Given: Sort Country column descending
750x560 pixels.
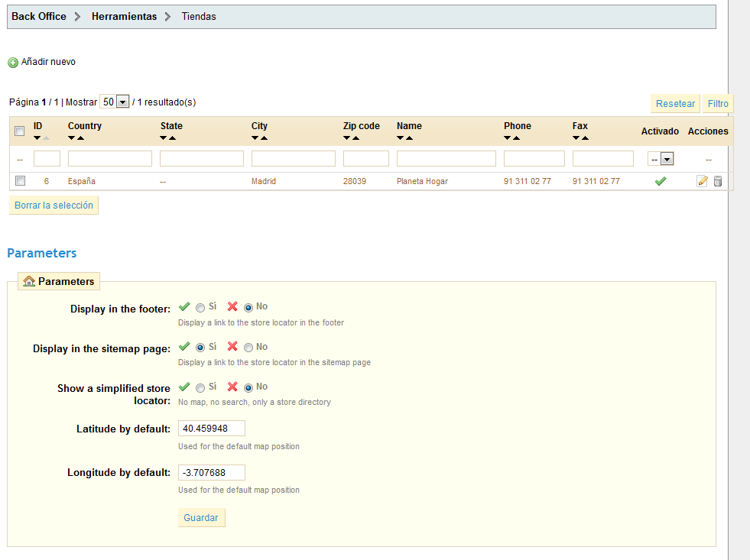Looking at the screenshot, I should pyautogui.click(x=71, y=138).
